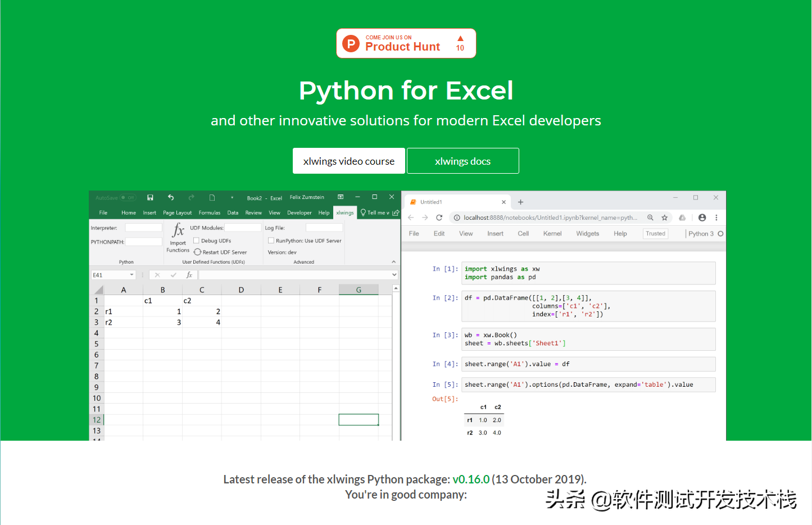812x525 pixels.
Task: Click the Excel Undo arrow
Action: [171, 197]
